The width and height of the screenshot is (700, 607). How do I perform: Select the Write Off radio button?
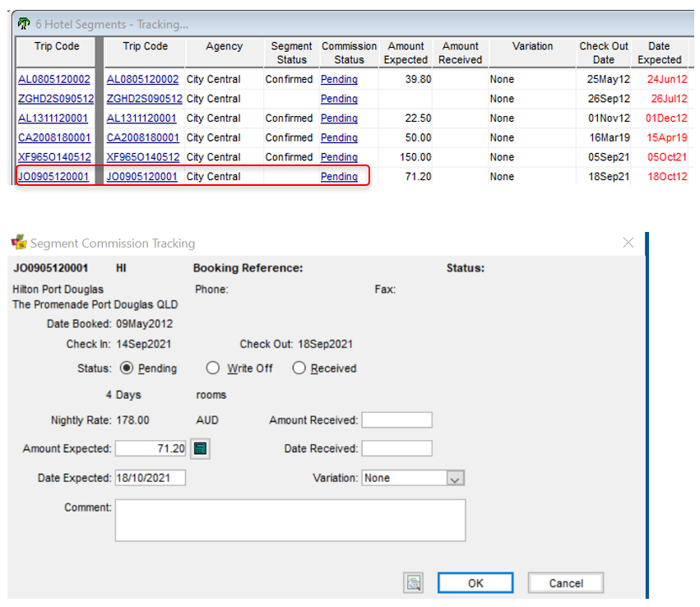pyautogui.click(x=214, y=368)
